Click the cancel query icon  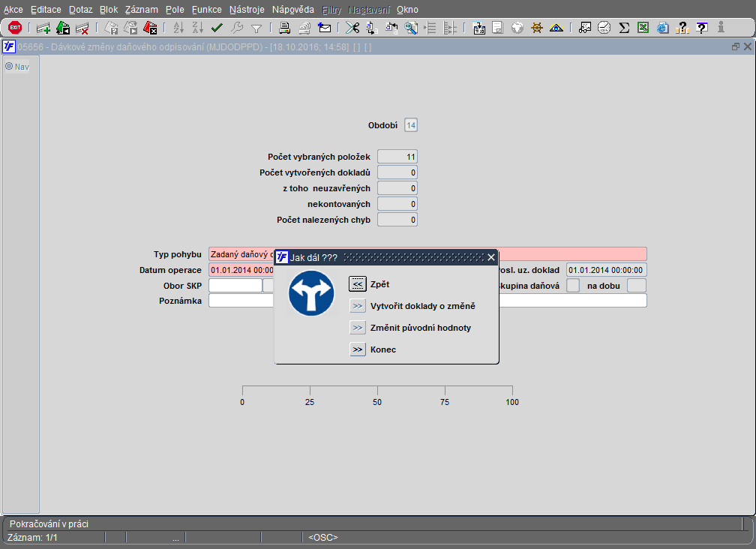(x=150, y=28)
